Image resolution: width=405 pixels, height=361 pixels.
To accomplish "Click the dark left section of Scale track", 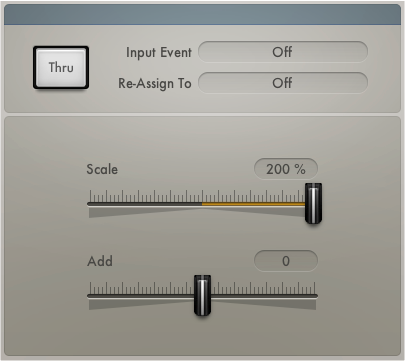I will click(x=145, y=204).
